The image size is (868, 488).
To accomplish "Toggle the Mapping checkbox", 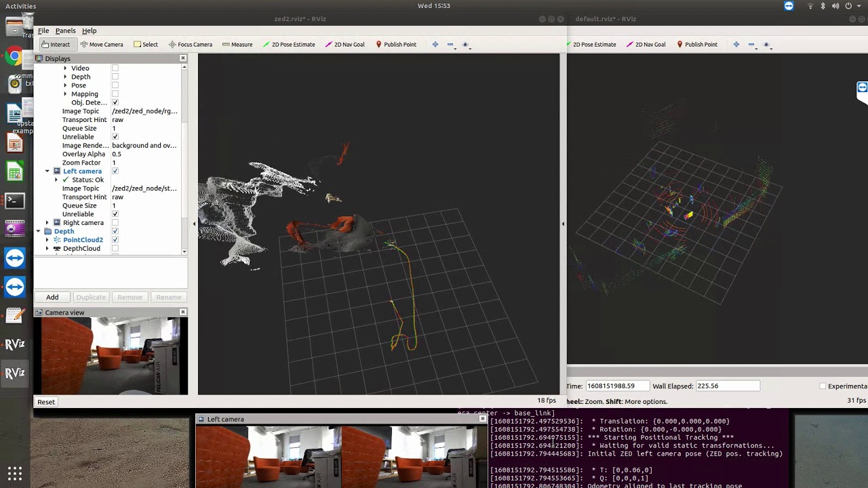I will [x=115, y=94].
